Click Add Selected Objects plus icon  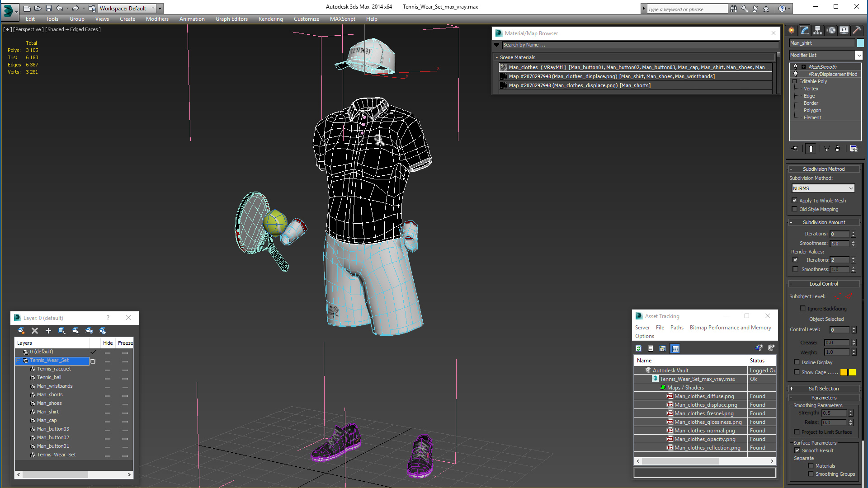pos(48,331)
